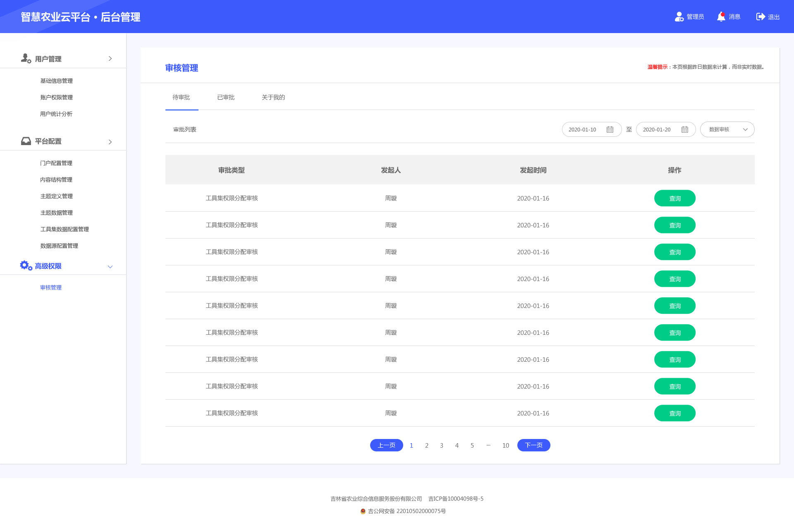Screen dimensions: 794x532
Task: Open 工具集数据配置管理 in sidebar
Action: click(x=65, y=229)
